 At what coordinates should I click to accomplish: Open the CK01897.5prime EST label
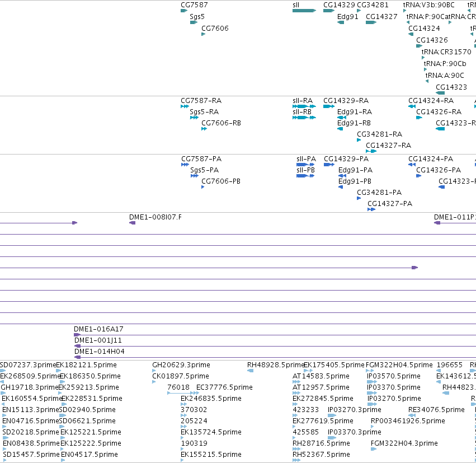[x=181, y=376]
